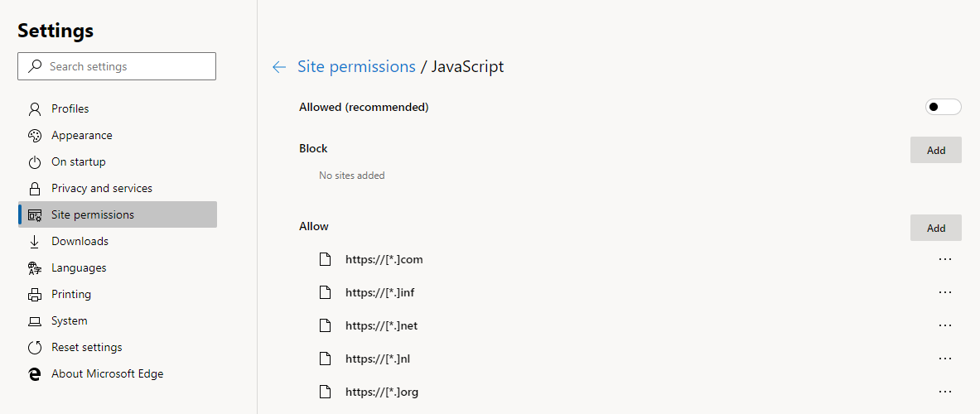Click the About Microsoft Edge logo icon
The width and height of the screenshot is (980, 414).
[35, 374]
